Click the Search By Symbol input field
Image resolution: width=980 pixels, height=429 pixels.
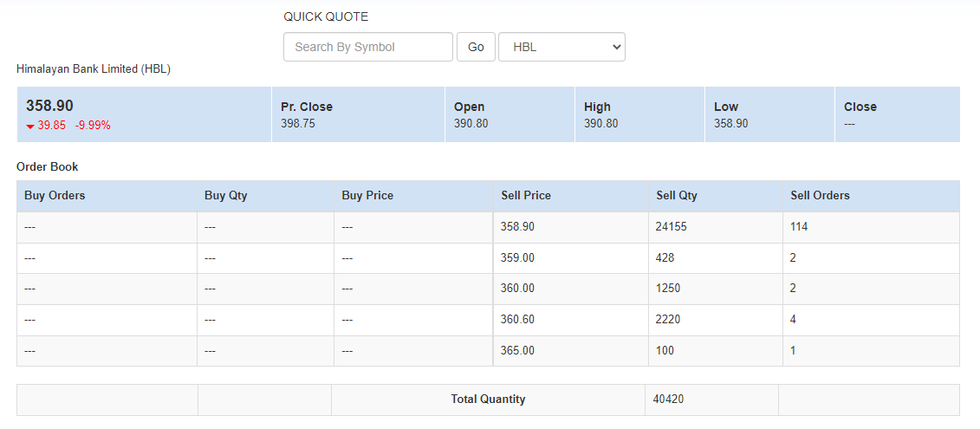tap(367, 47)
